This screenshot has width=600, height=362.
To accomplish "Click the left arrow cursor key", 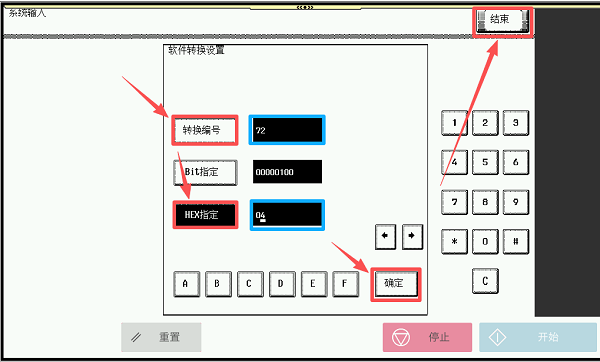I will (385, 236).
